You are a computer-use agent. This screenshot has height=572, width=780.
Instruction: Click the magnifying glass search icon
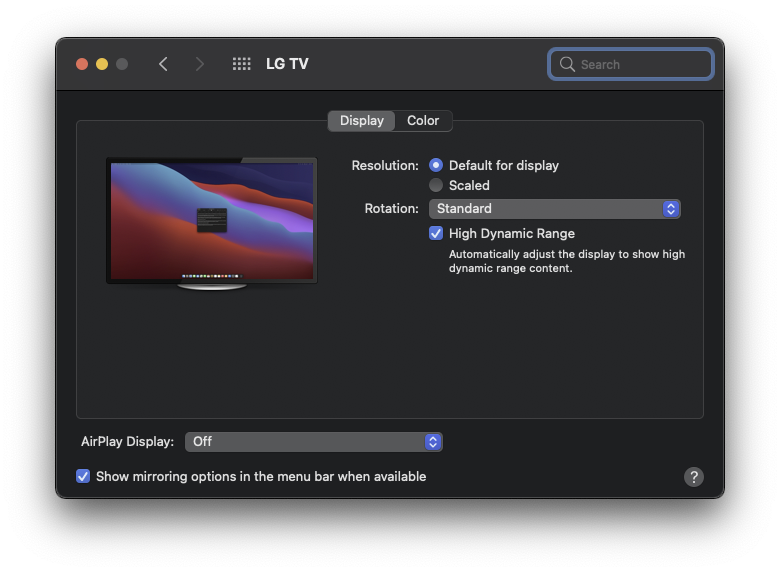(567, 64)
